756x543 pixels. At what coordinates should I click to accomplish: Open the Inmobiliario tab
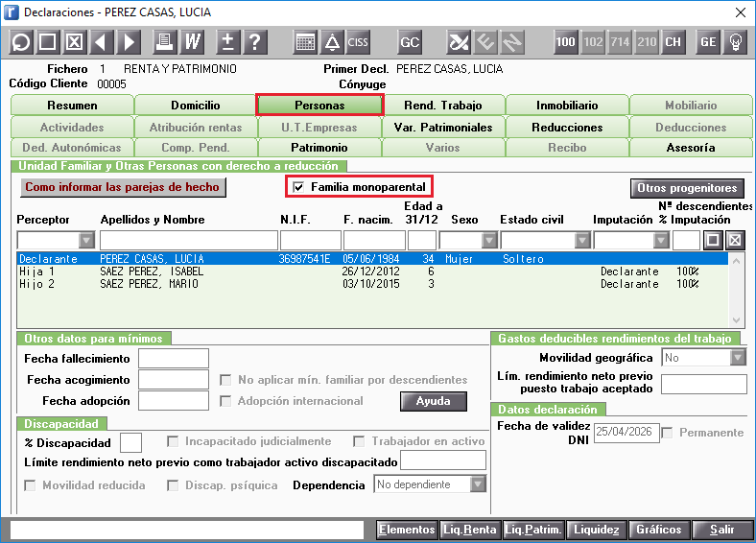567,106
